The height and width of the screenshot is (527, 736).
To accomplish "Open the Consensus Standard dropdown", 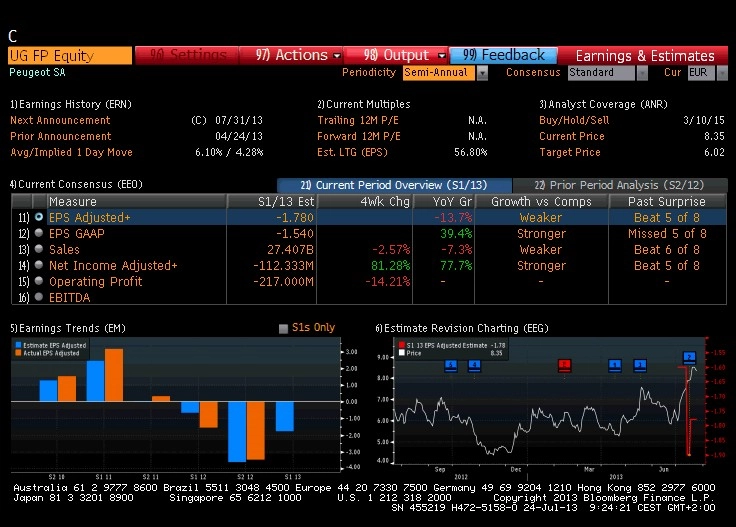I will (x=642, y=73).
